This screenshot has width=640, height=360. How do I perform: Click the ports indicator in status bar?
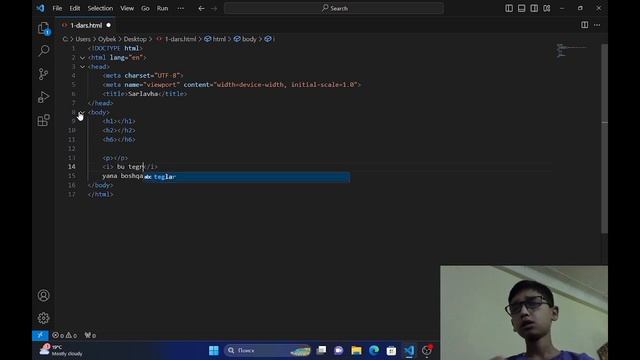(90, 335)
